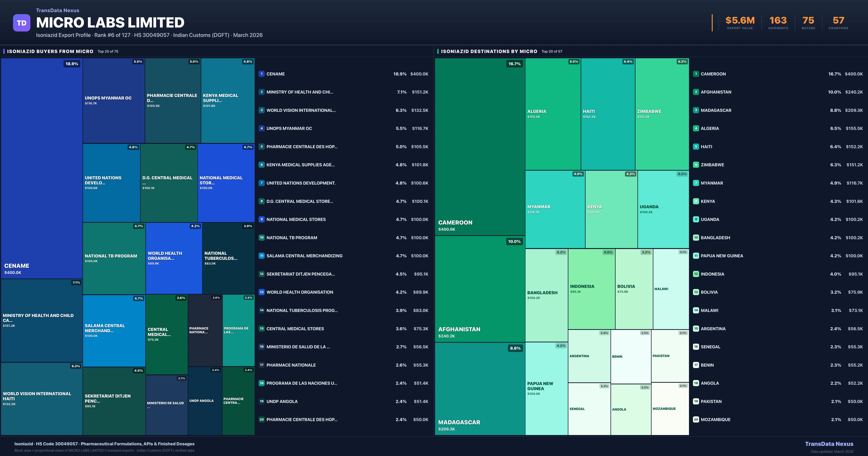Click rank 1 badge next to Cameroon

click(x=696, y=74)
